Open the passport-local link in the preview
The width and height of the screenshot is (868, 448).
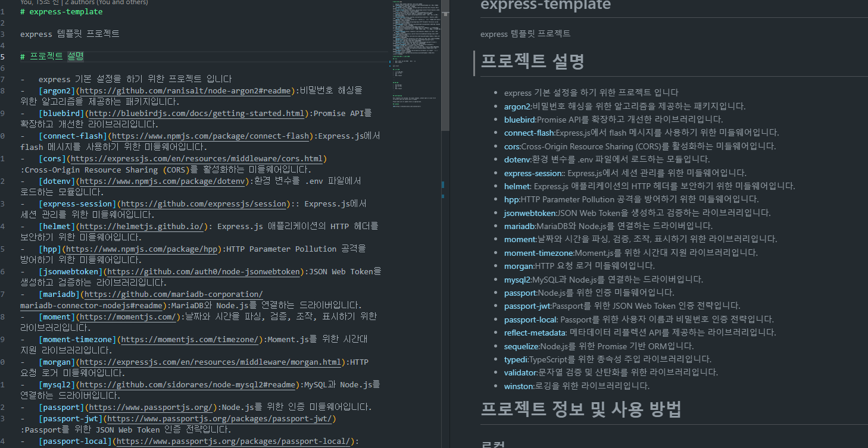531,319
